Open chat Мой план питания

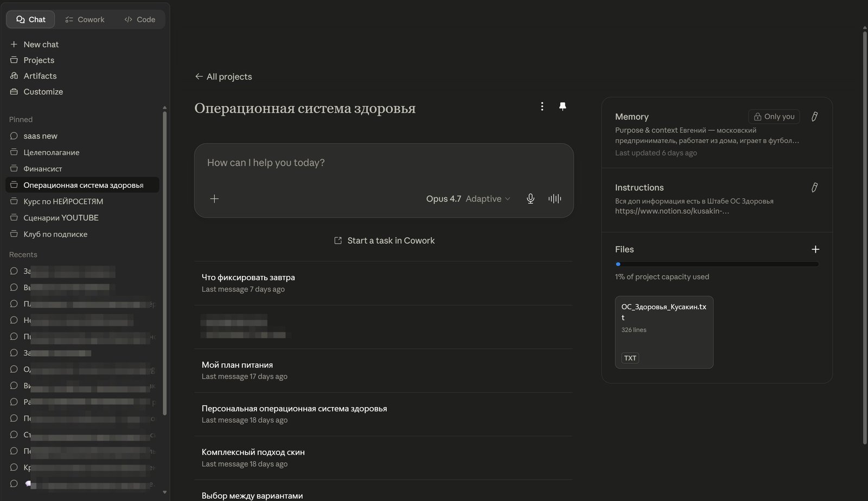pyautogui.click(x=383, y=370)
